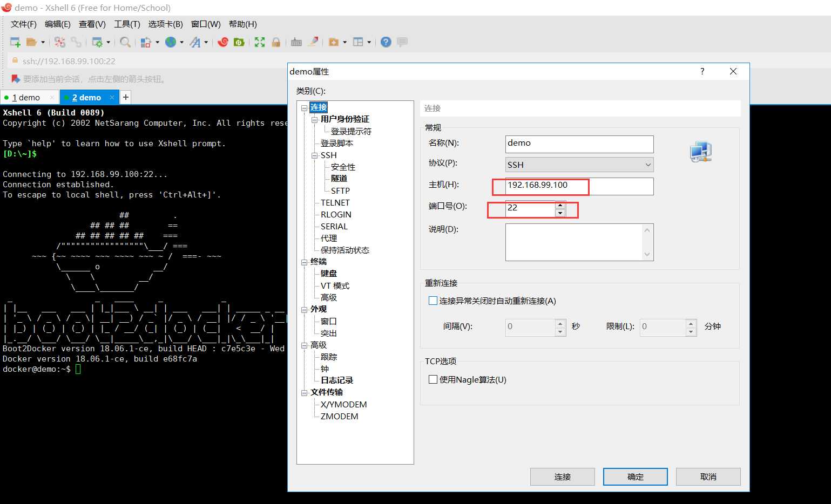This screenshot has width=831, height=504.
Task: Open the Layout icon dropdown arrow
Action: [x=369, y=42]
